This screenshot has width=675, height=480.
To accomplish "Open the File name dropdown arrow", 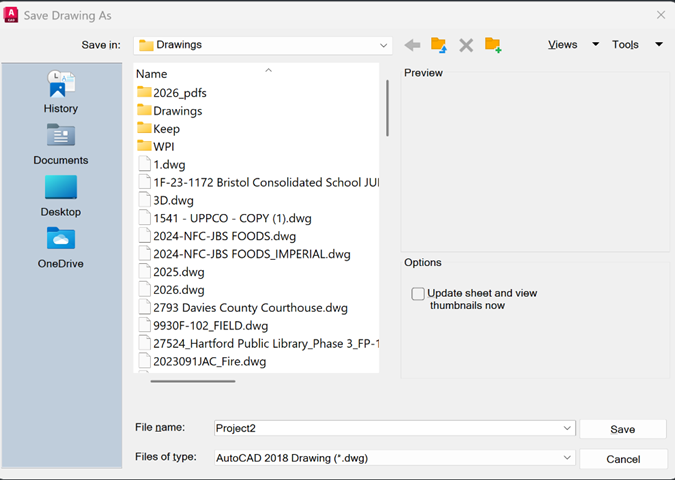I will coord(567,428).
